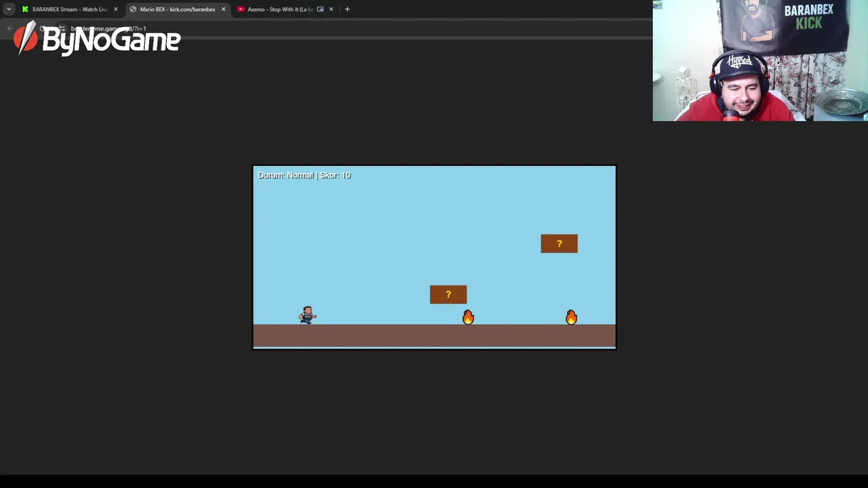The width and height of the screenshot is (868, 488).
Task: Open the tab search dropdown arrow
Action: coord(9,9)
